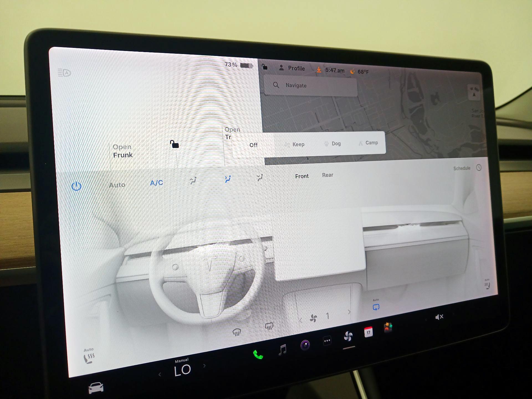The image size is (532, 399).
Task: Tap the unlocked padlock in the status bar
Action: pos(265,67)
